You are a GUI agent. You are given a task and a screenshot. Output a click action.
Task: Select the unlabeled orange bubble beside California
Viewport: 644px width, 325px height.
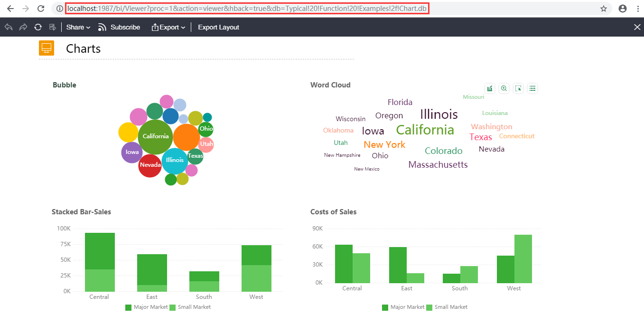tap(186, 137)
